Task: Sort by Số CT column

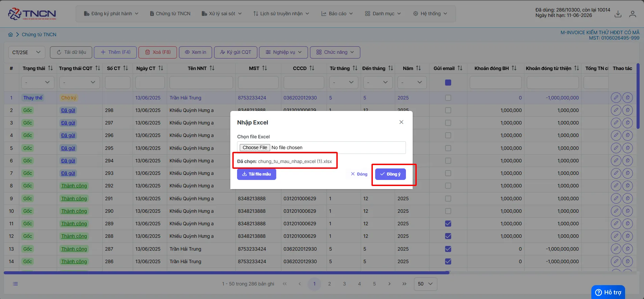Action: pos(126,68)
